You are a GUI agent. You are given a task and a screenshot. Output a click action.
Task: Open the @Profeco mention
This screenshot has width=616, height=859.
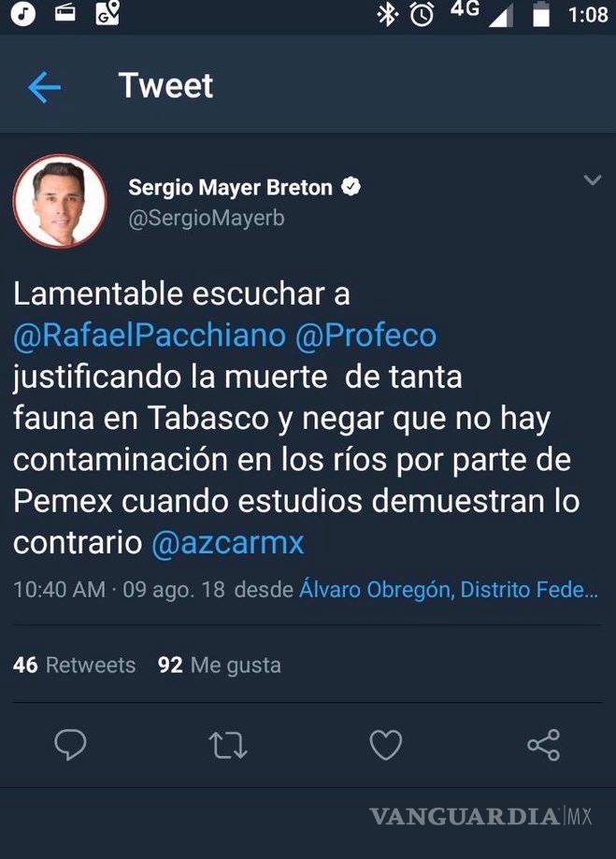(x=365, y=335)
